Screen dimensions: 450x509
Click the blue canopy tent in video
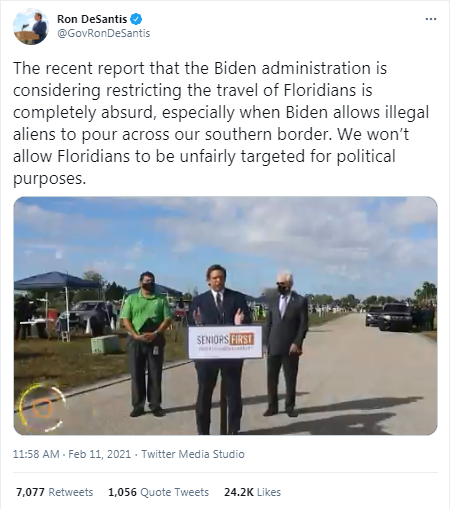tap(57, 281)
